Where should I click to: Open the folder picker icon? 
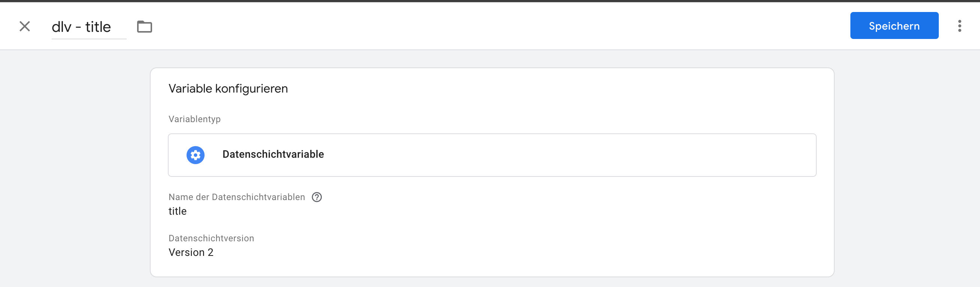[x=145, y=27]
